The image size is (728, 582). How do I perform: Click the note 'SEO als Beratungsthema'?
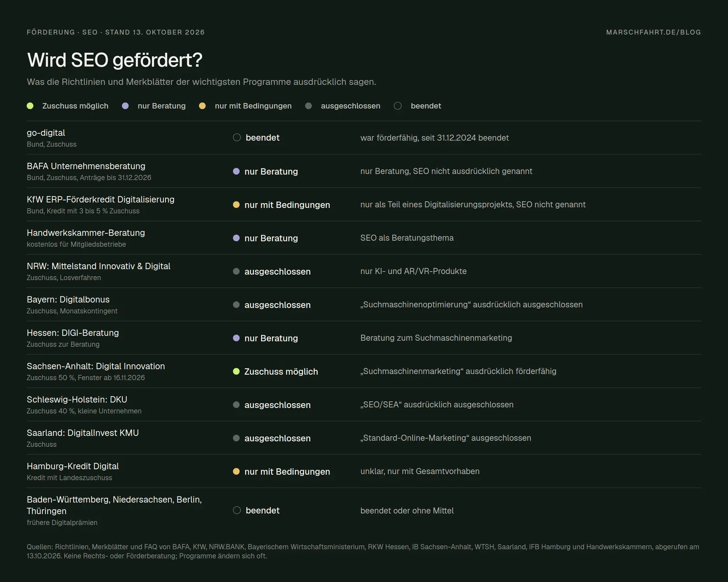click(407, 238)
